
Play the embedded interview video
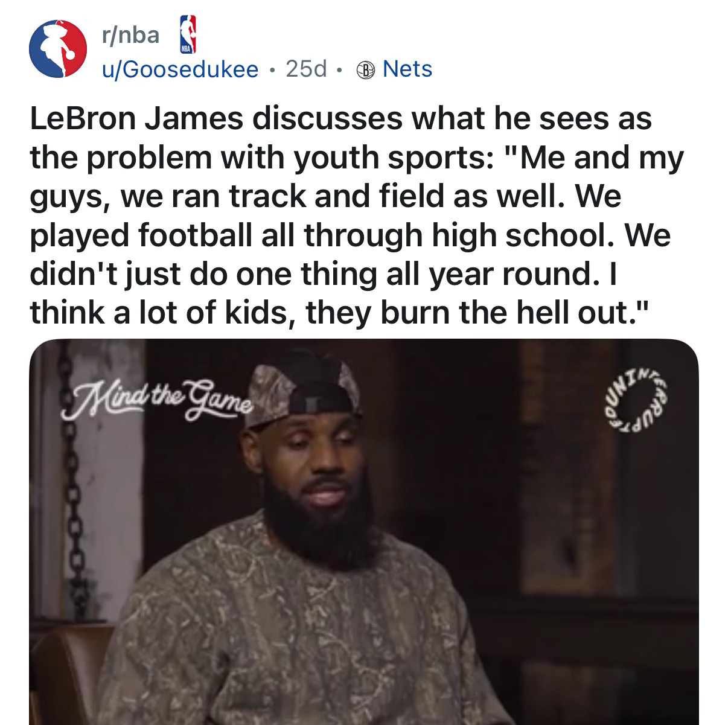[x=364, y=531]
